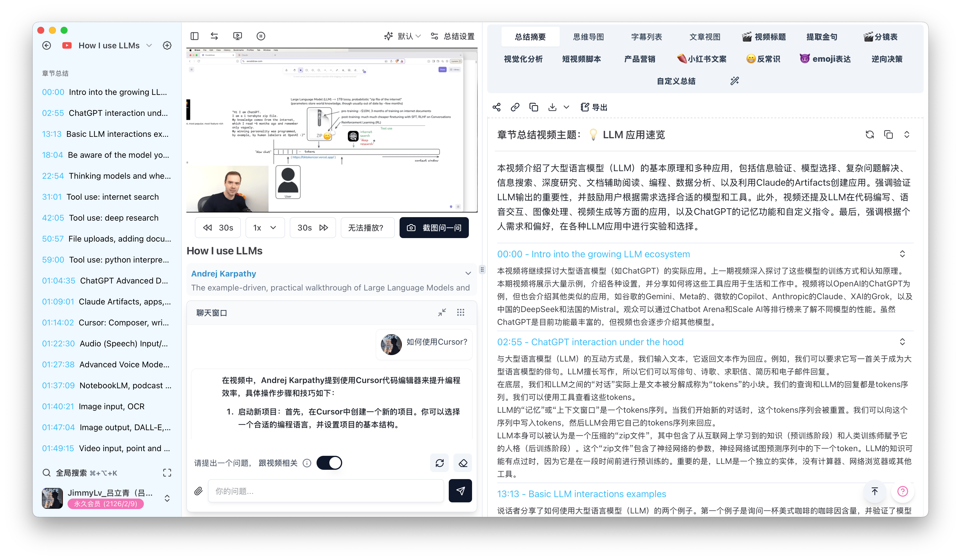Click the sidebar panel toggle icon

point(195,36)
